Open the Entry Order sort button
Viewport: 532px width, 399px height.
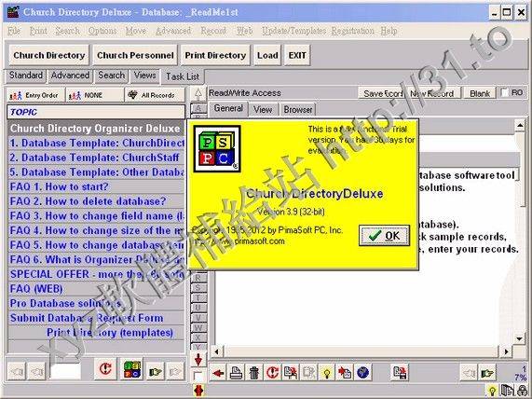click(35, 95)
